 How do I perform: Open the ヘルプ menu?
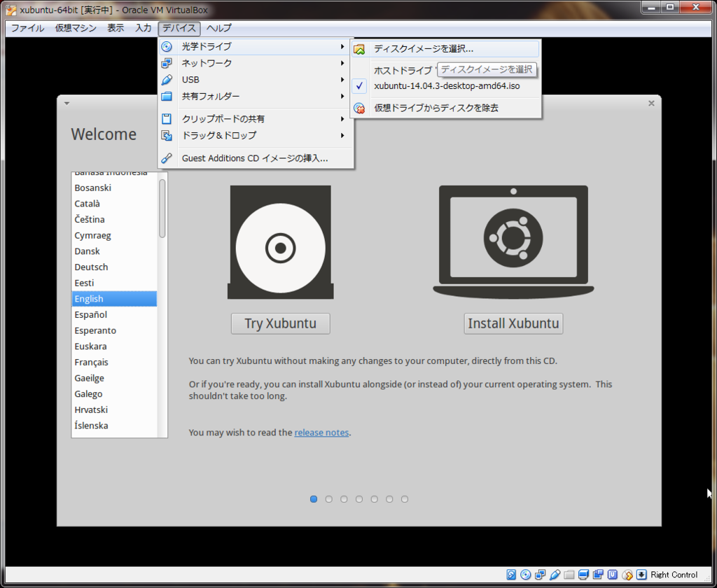(219, 28)
